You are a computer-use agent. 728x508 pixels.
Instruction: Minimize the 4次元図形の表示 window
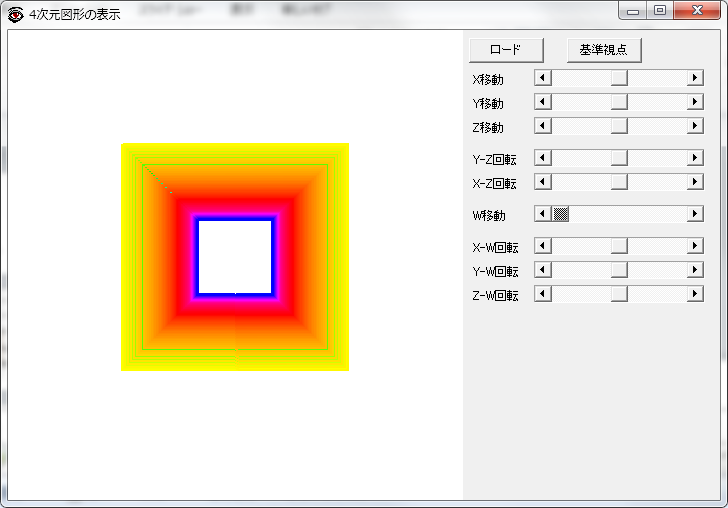point(633,11)
